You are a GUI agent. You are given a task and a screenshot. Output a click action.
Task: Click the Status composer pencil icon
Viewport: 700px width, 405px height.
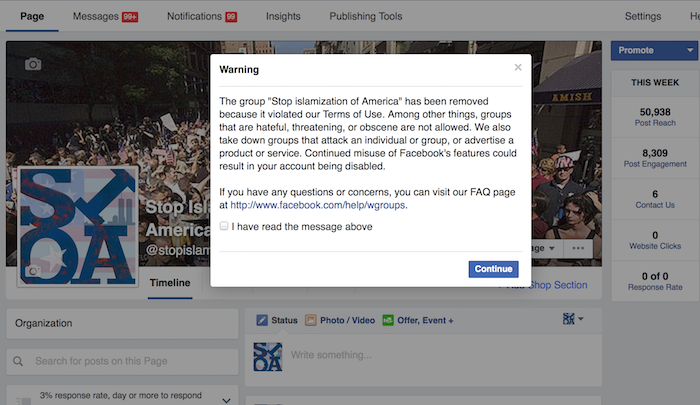click(262, 320)
